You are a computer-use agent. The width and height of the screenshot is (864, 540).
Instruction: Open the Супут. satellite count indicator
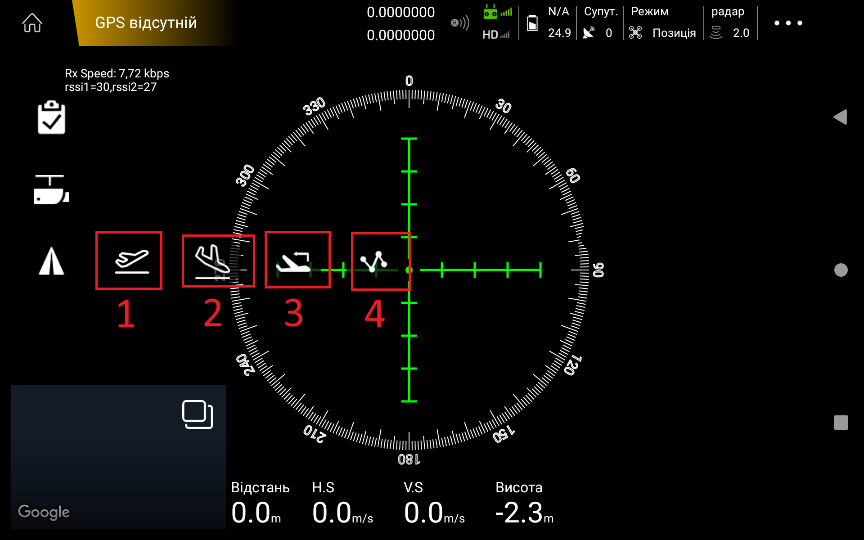(600, 23)
